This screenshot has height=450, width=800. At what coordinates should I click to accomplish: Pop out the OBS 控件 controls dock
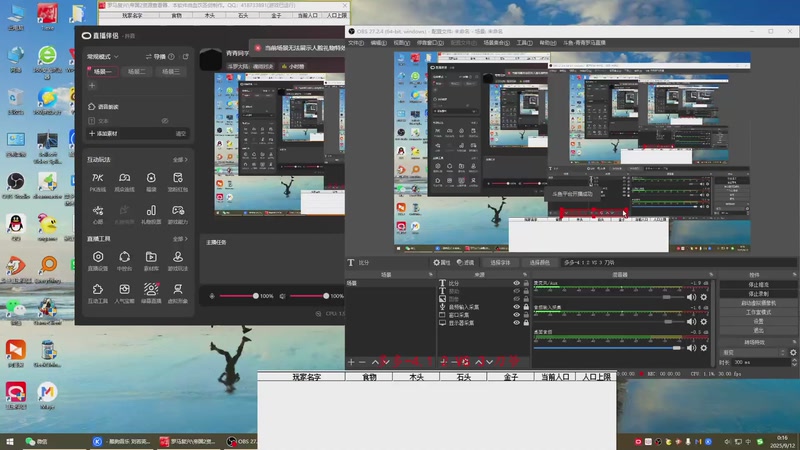coord(794,274)
